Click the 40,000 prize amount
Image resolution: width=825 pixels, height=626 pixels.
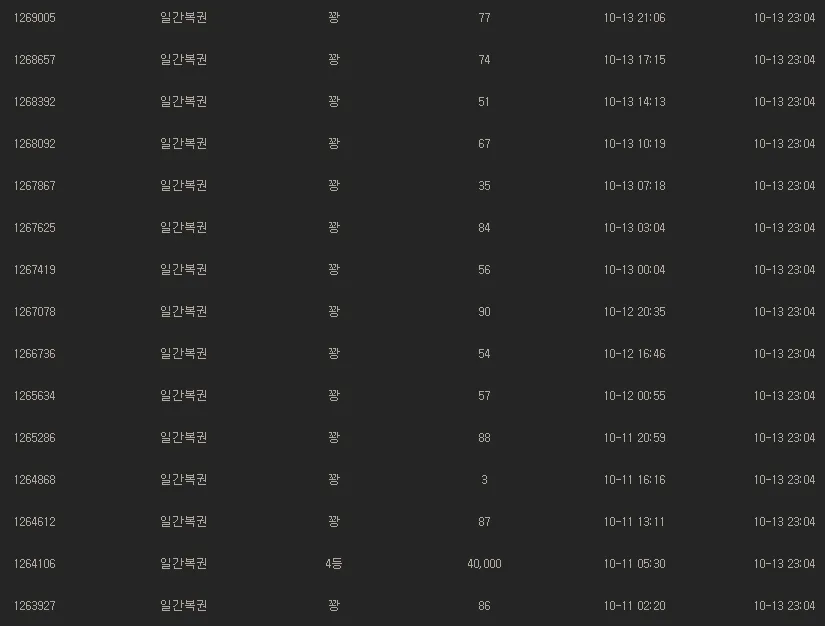pyautogui.click(x=484, y=564)
